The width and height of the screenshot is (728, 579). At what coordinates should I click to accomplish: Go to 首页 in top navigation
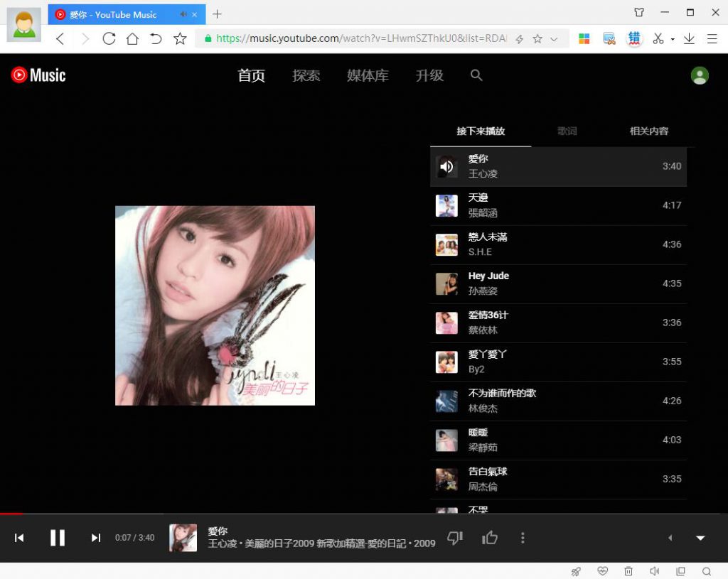pyautogui.click(x=251, y=75)
